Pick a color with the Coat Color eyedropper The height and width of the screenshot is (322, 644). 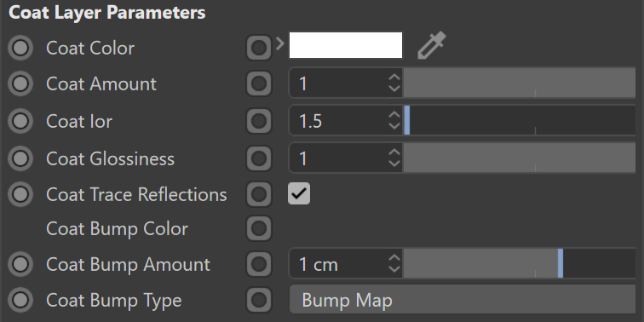tap(432, 45)
